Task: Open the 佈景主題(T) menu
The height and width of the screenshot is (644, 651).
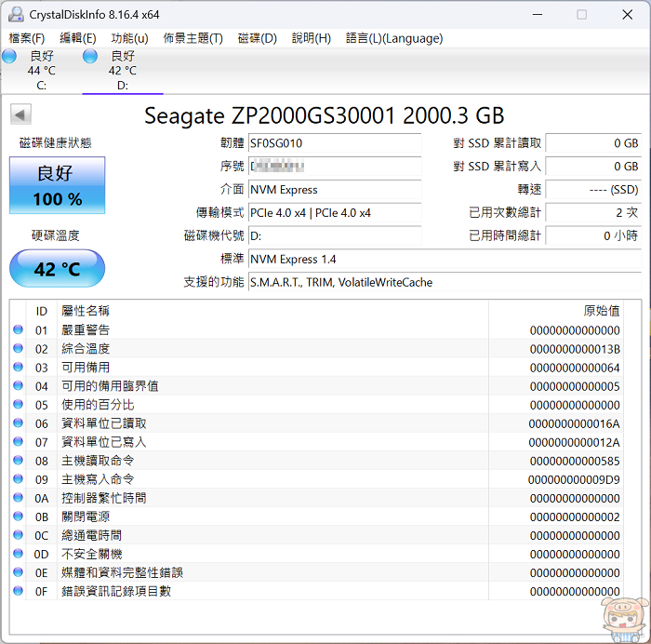Action: (193, 38)
